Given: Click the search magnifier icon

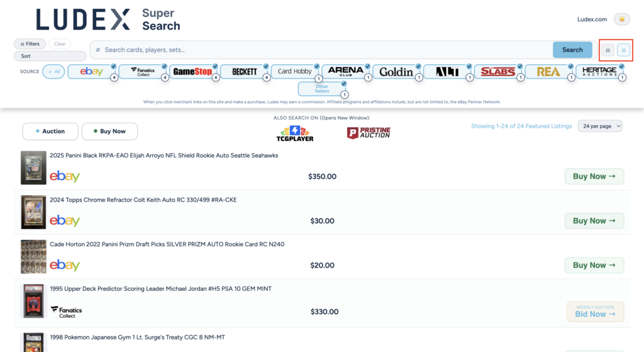Looking at the screenshot, I should pos(97,50).
